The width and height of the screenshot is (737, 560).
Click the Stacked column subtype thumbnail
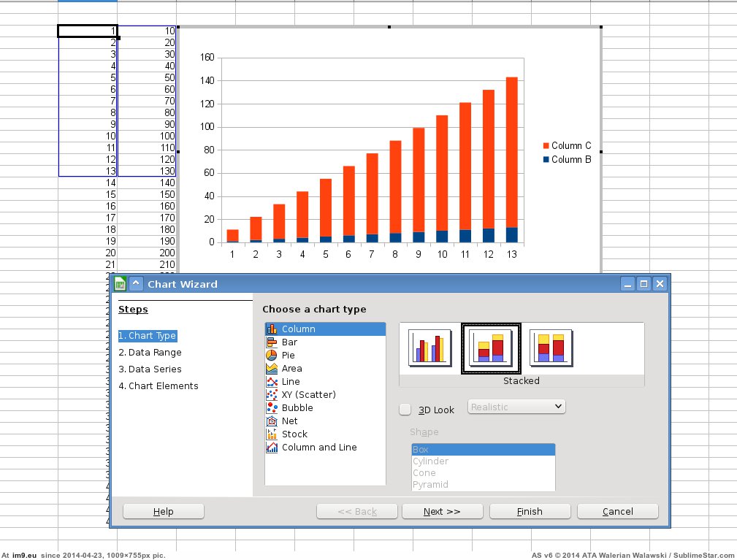(490, 348)
